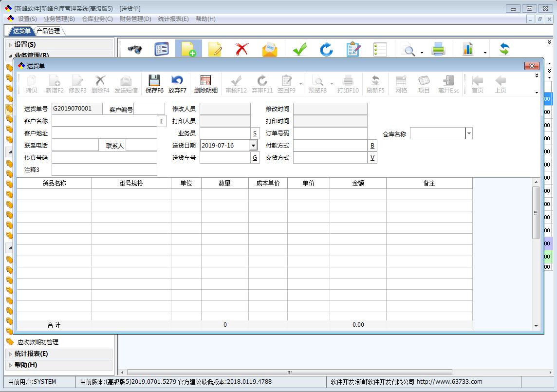Click the printer icon in main toolbar
557x392 pixels.
(x=439, y=49)
